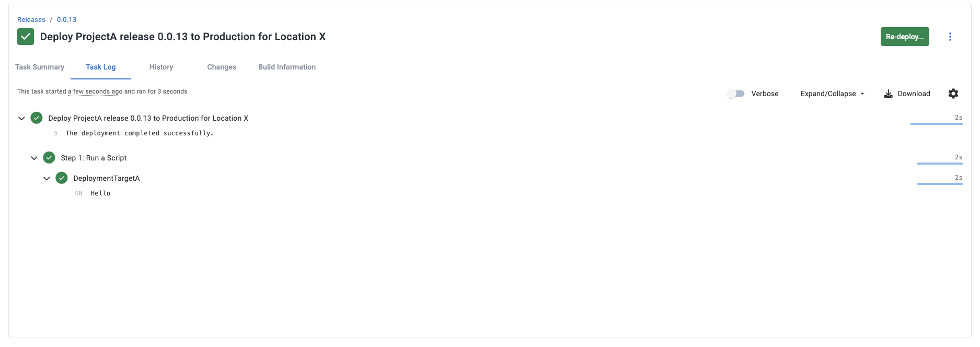Switch to the Task Summary tab

click(40, 67)
